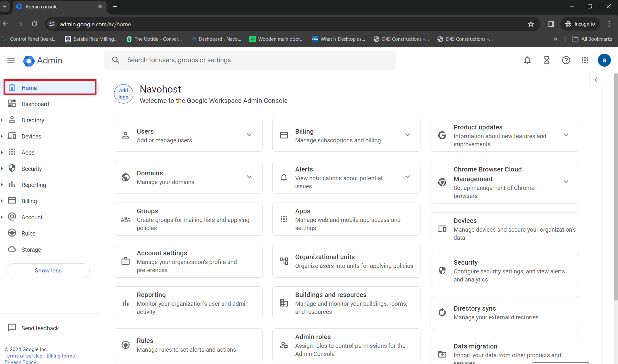Open Billing from the sidebar
The image size is (618, 364).
(x=50, y=201)
